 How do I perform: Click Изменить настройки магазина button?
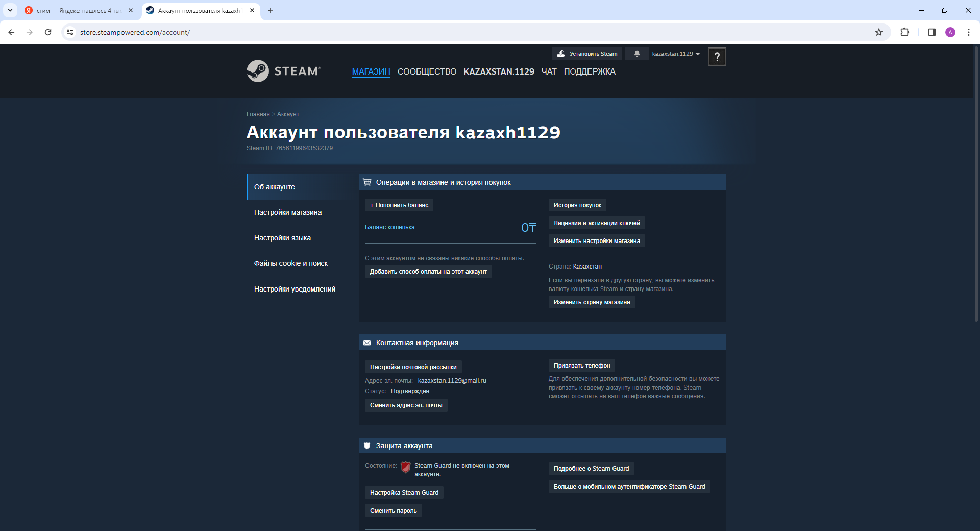click(597, 241)
